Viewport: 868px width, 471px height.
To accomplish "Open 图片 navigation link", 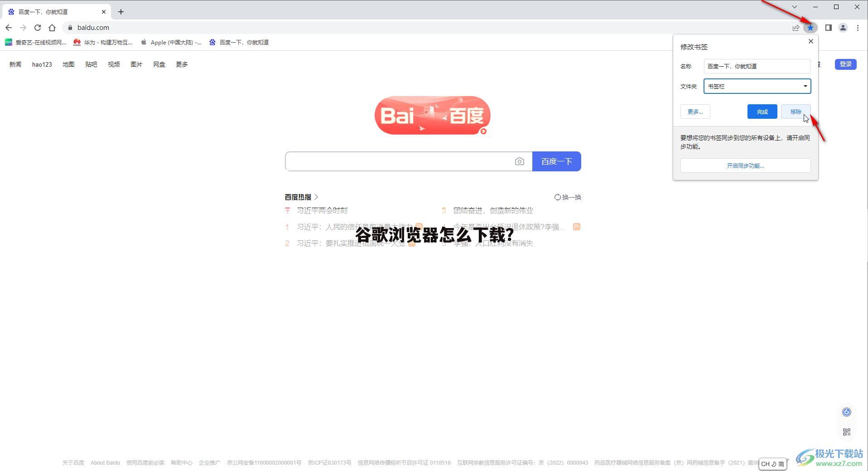I will pyautogui.click(x=136, y=64).
